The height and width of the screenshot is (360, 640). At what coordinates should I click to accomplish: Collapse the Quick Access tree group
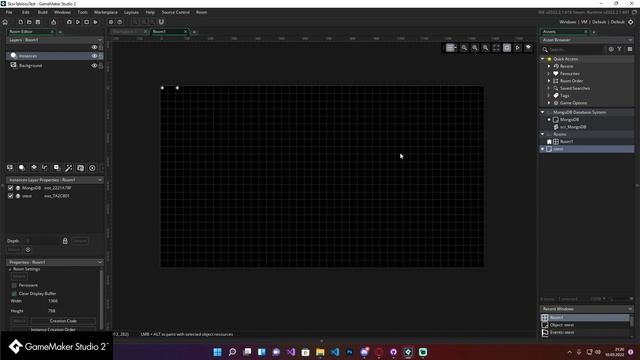pyautogui.click(x=543, y=59)
